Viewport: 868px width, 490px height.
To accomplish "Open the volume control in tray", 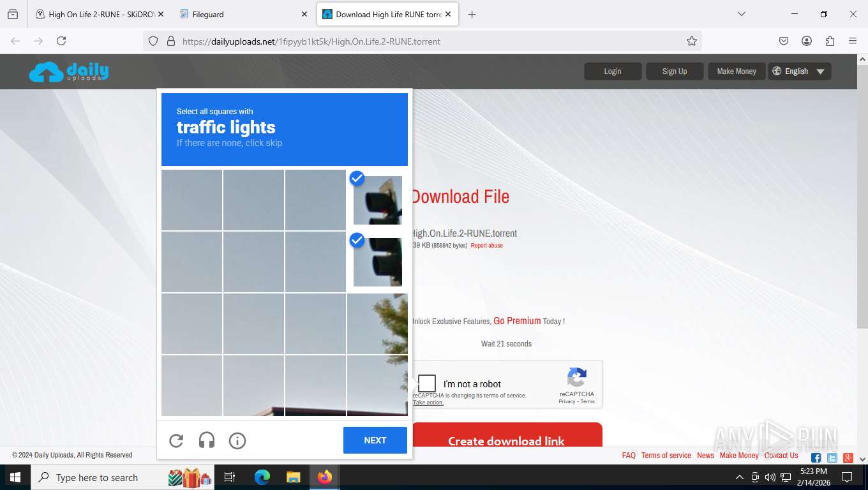I will tap(770, 477).
